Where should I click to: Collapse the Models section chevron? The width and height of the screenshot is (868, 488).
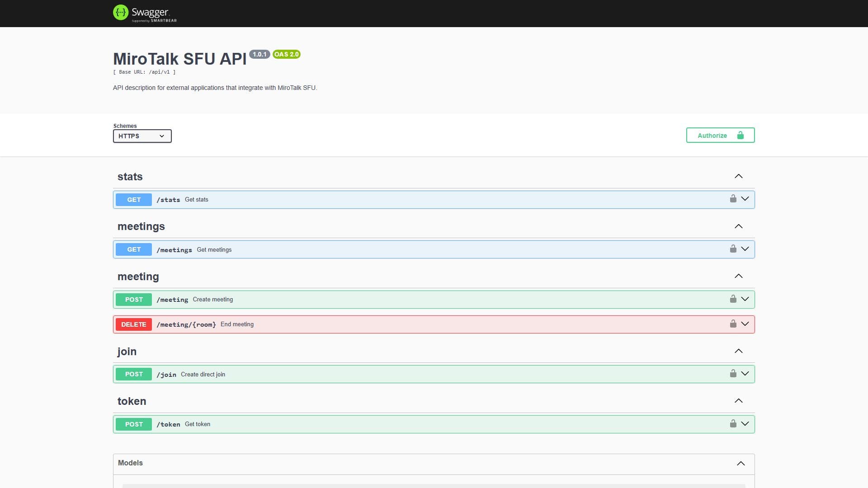click(x=741, y=464)
